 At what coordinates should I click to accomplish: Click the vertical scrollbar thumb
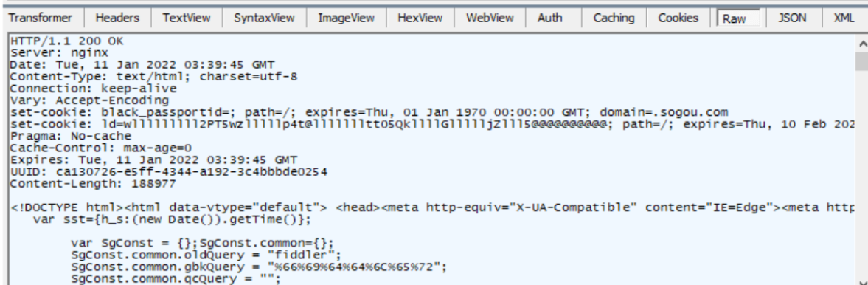pyautogui.click(x=862, y=61)
